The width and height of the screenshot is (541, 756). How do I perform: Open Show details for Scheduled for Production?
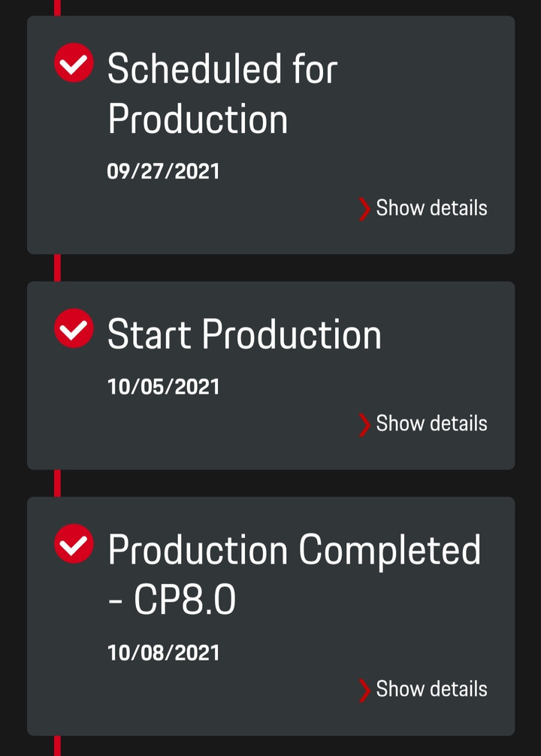pyautogui.click(x=431, y=208)
